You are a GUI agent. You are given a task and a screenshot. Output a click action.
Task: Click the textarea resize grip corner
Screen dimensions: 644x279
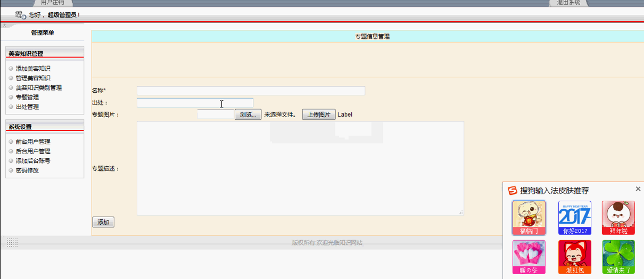(x=460, y=212)
